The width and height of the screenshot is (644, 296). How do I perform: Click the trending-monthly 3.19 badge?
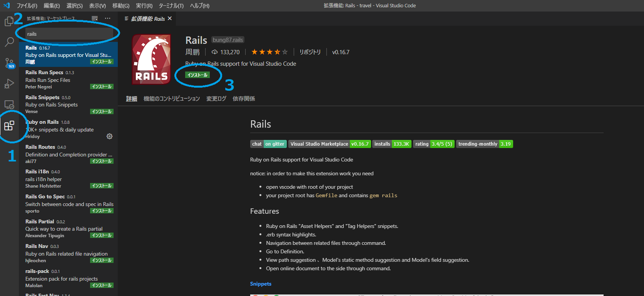point(484,144)
